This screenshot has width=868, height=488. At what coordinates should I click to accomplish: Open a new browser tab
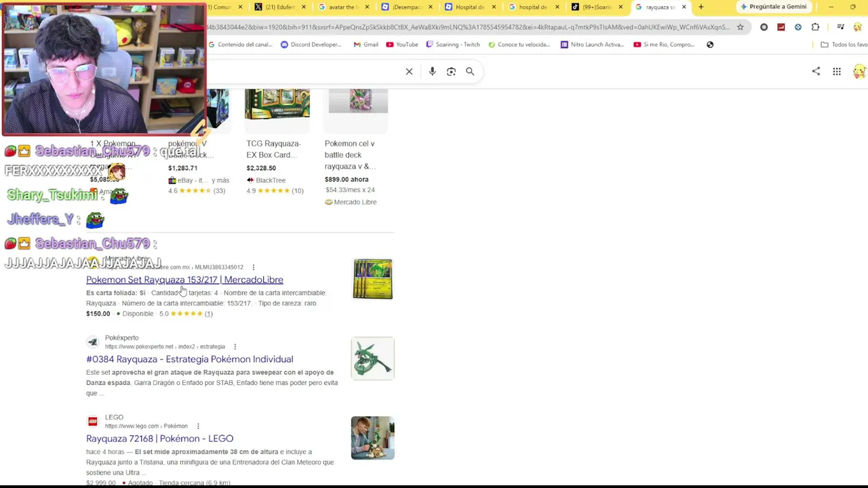[x=701, y=7]
